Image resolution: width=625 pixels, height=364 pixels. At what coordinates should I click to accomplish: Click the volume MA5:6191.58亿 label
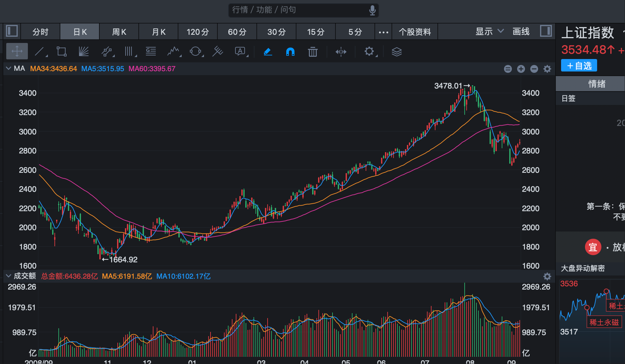(127, 276)
